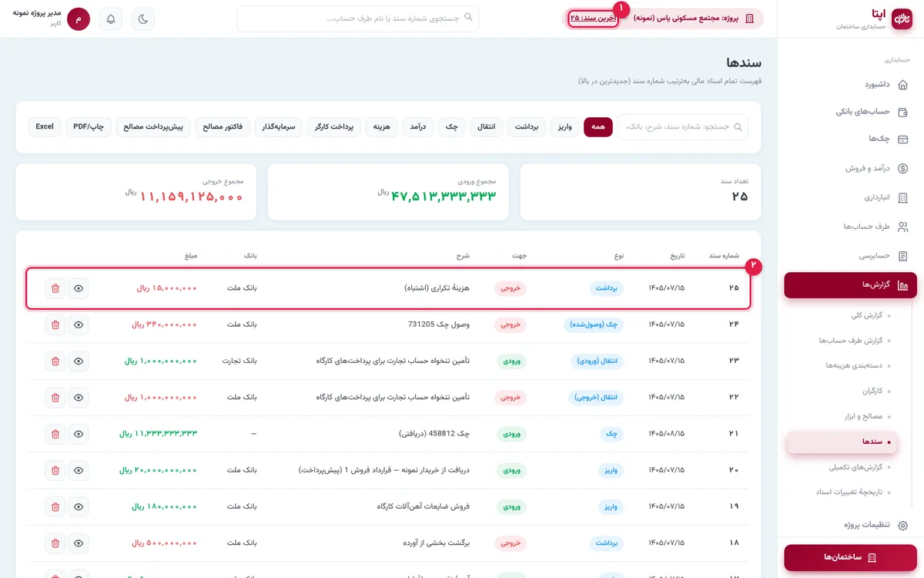
Task: Export the list to Excel
Action: (45, 127)
